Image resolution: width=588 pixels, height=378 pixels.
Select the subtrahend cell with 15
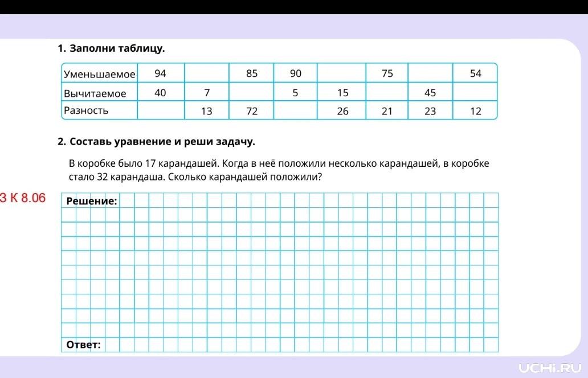tap(342, 92)
